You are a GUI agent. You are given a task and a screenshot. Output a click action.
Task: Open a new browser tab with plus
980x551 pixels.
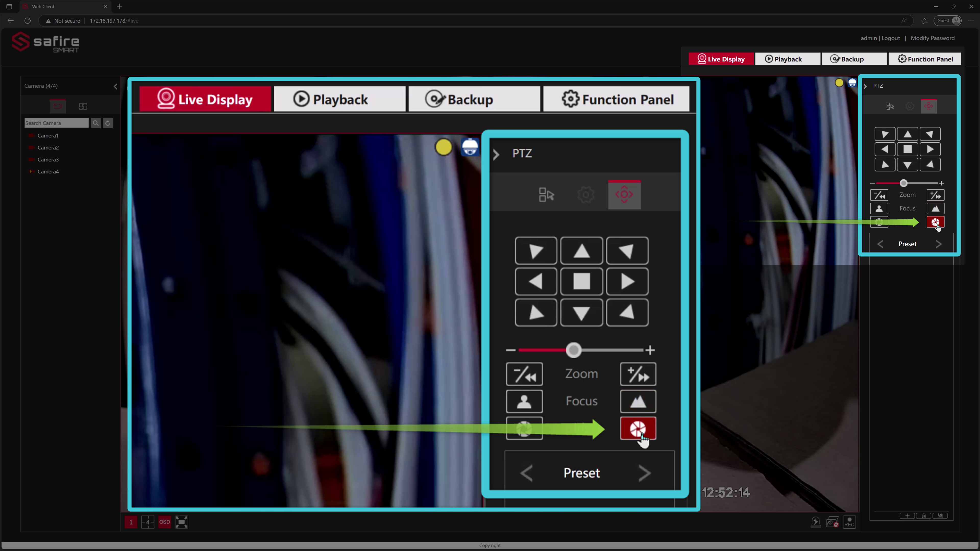(119, 6)
